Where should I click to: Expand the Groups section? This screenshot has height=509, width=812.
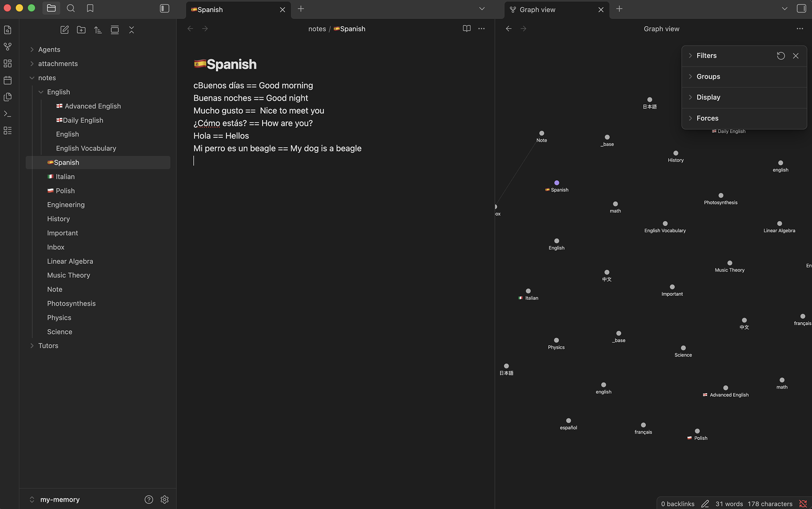pyautogui.click(x=708, y=77)
